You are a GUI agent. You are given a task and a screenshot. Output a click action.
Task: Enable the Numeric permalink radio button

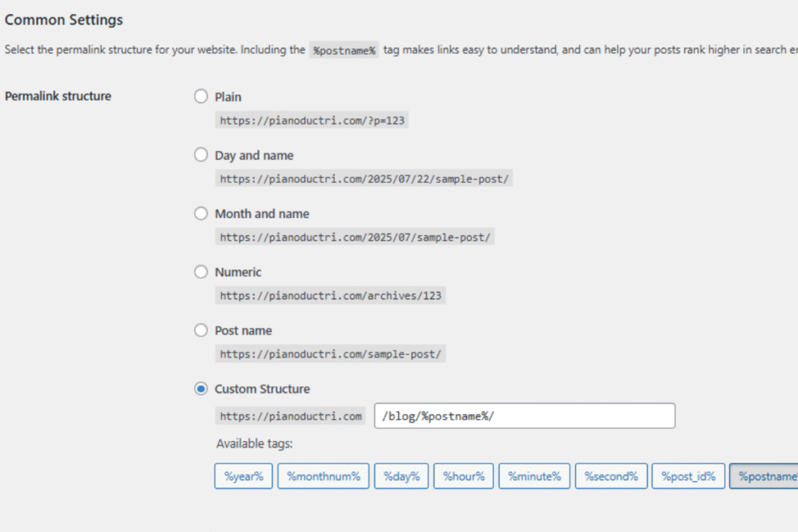[x=201, y=272]
